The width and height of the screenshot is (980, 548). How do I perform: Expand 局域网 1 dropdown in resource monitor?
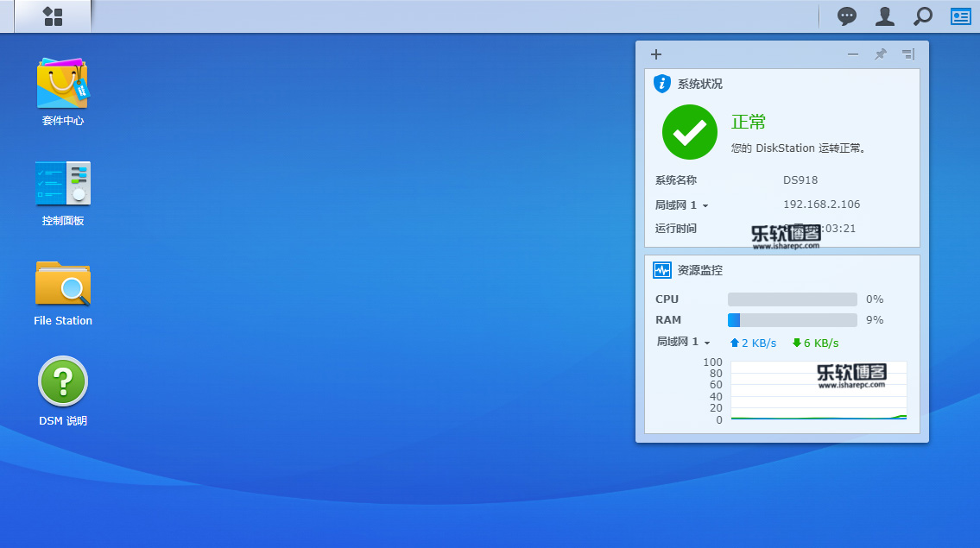(683, 342)
